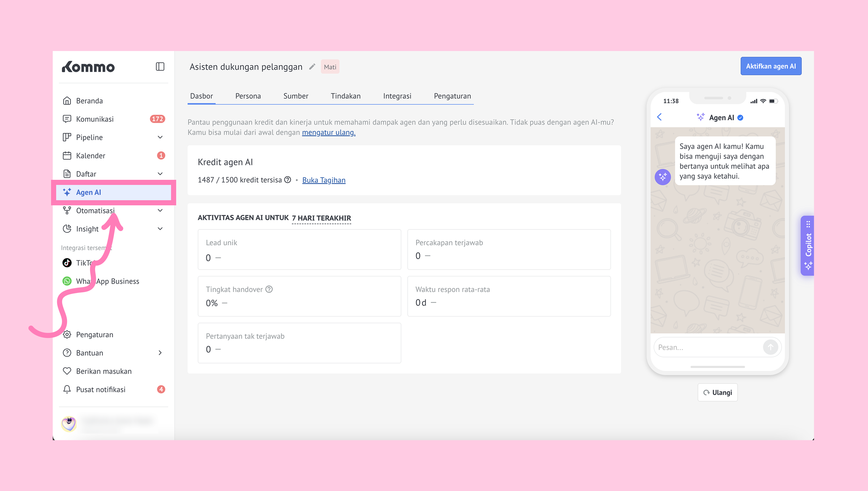The image size is (868, 491).
Task: Open the Buka Tagihan link
Action: [323, 180]
